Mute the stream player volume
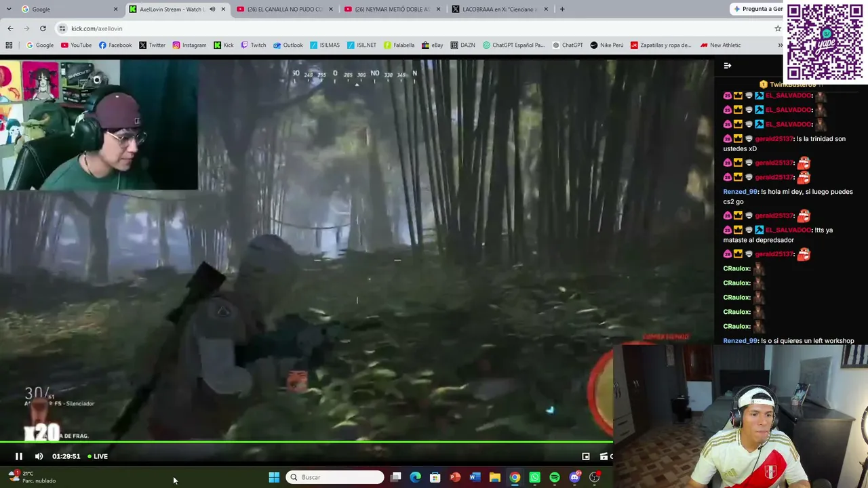This screenshot has width=868, height=488. [39, 456]
